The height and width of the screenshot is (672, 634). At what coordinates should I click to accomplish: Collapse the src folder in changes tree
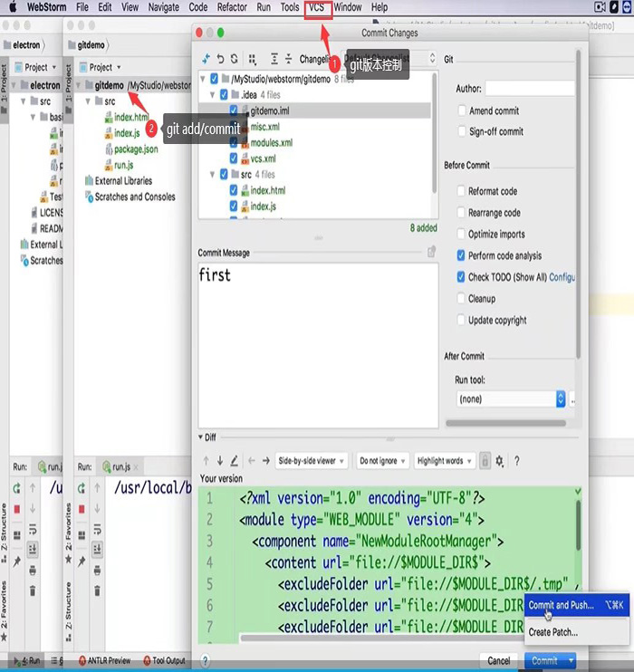point(212,175)
